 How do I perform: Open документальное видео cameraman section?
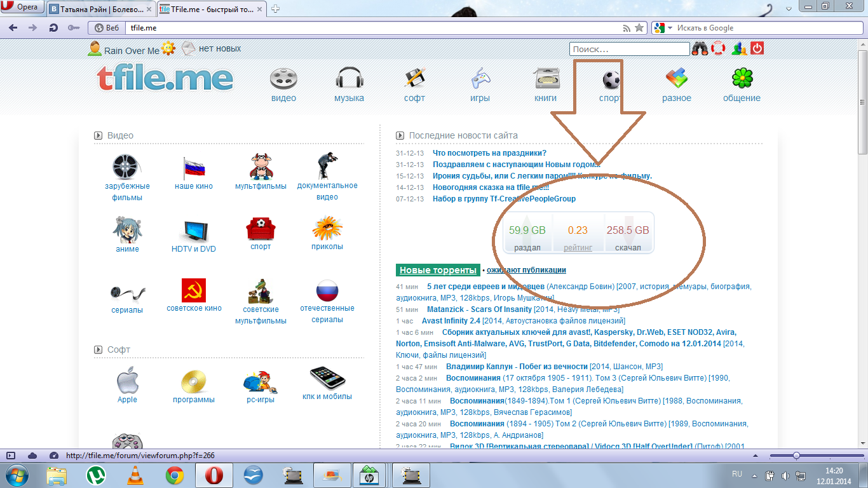(327, 166)
